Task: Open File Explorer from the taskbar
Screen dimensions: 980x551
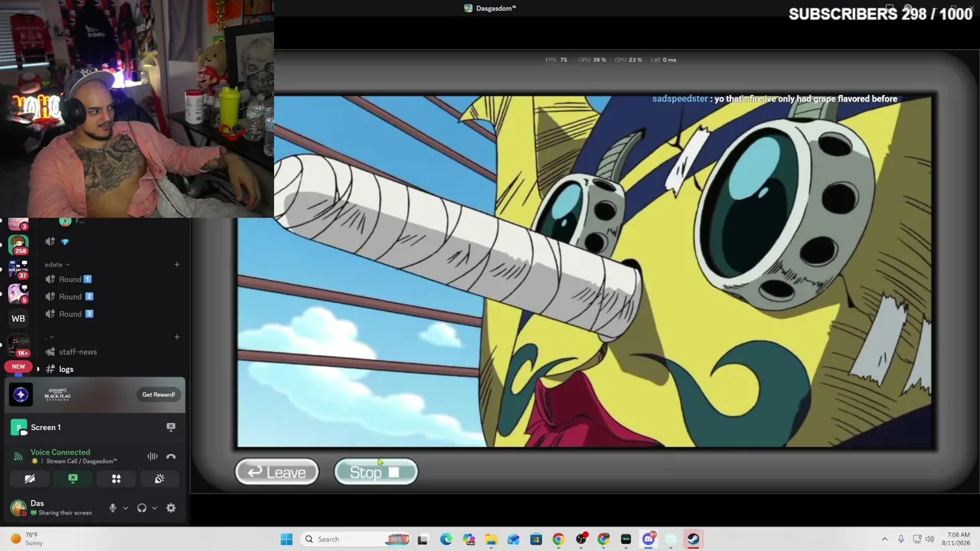Action: tap(491, 540)
